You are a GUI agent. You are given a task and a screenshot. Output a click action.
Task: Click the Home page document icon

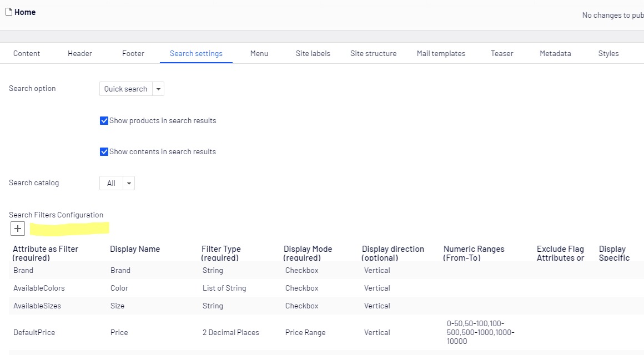8,12
